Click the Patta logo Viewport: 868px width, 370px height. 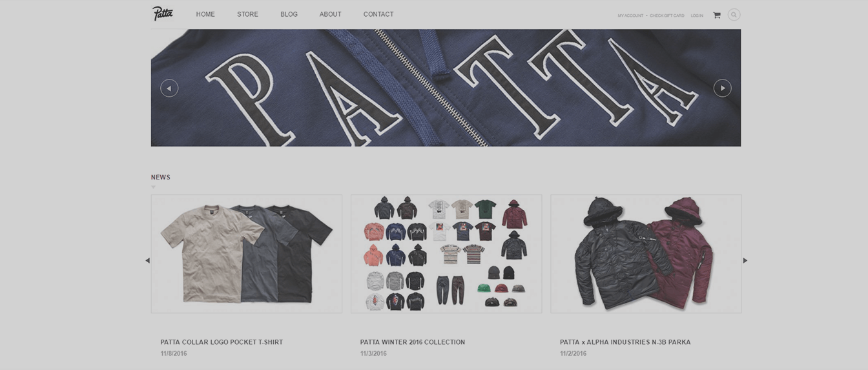pyautogui.click(x=163, y=14)
